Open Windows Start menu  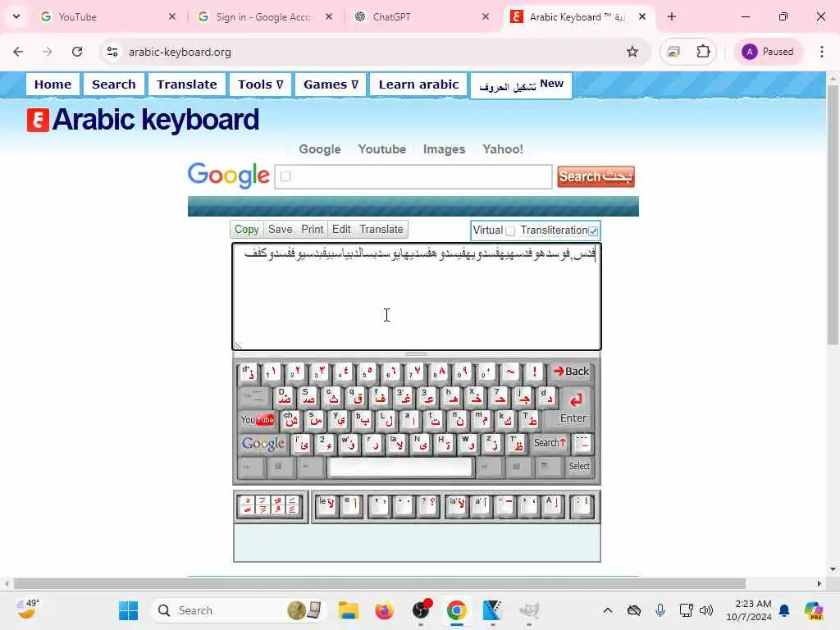point(128,610)
